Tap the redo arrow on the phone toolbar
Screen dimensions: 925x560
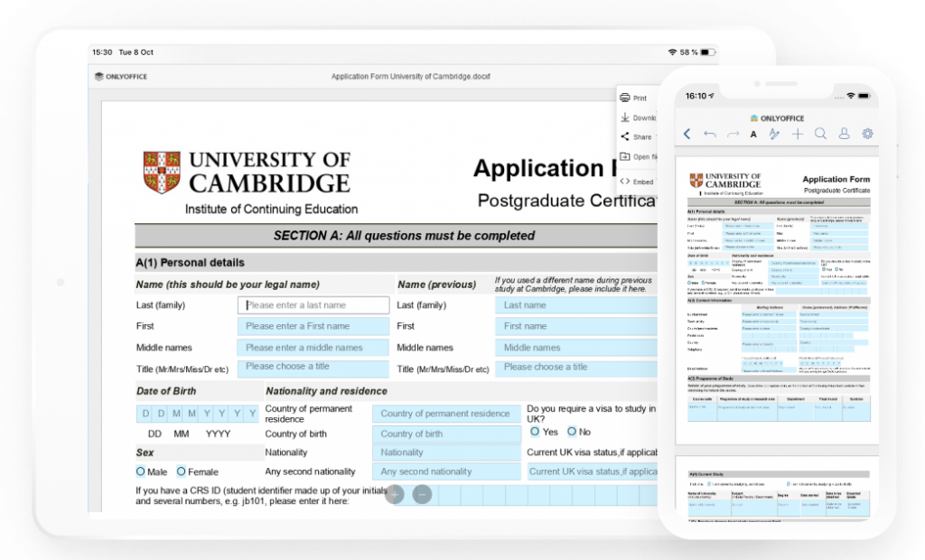tap(732, 134)
